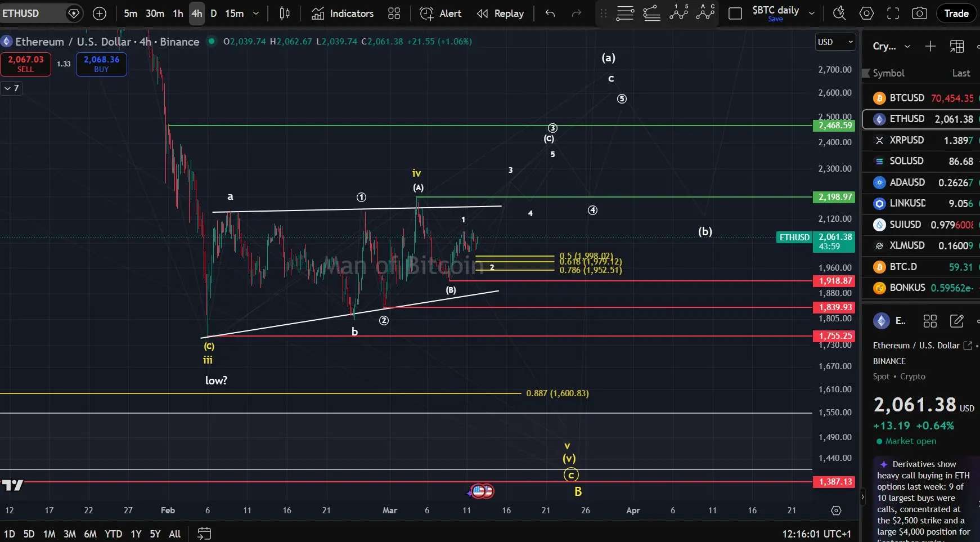Select XRPUSD in the watchlist

[921, 140]
